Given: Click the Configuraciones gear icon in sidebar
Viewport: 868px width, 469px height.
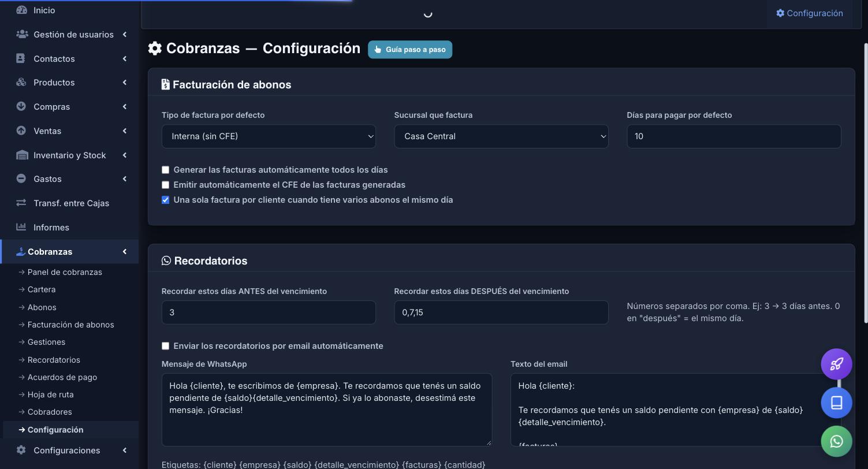Looking at the screenshot, I should tap(21, 450).
